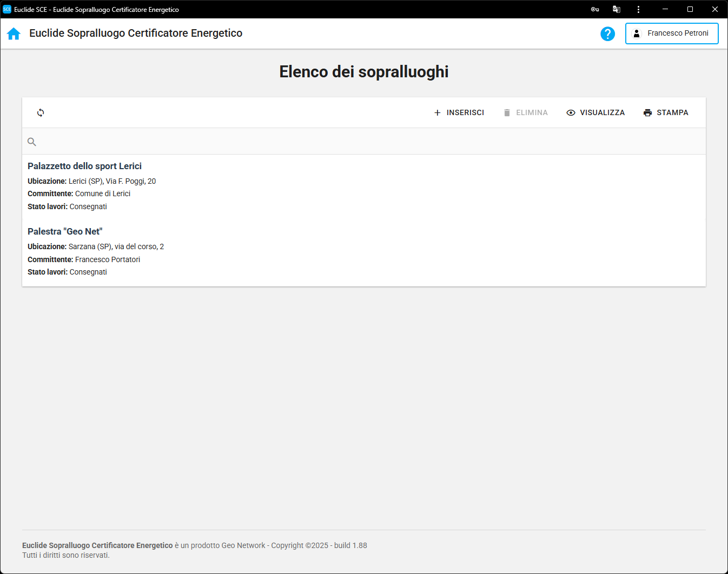Open the blue help question mark
The height and width of the screenshot is (574, 728).
pos(607,34)
